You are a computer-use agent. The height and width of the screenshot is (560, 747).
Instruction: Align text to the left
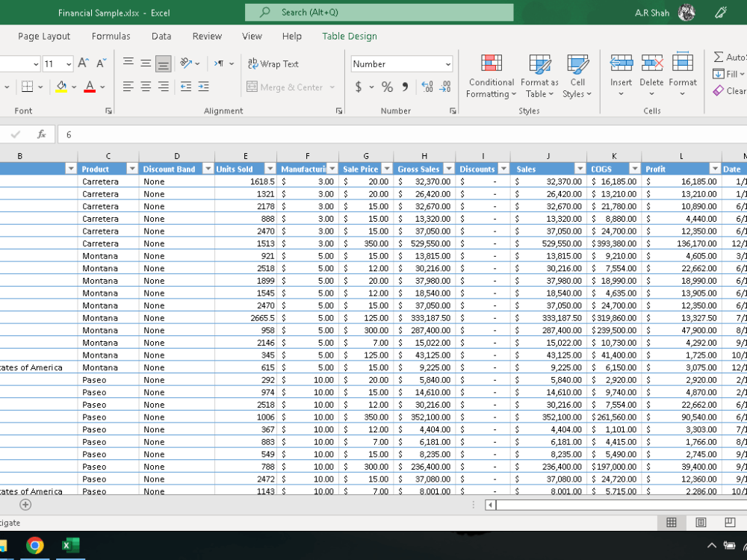(x=128, y=87)
